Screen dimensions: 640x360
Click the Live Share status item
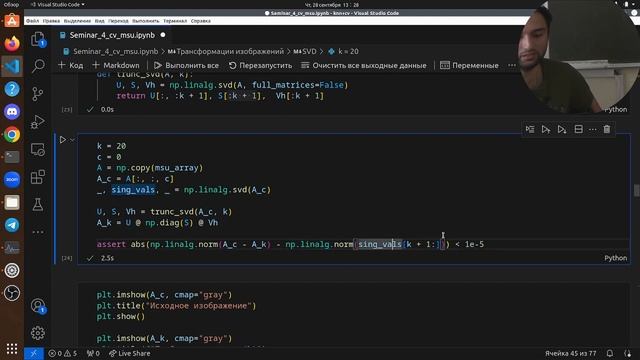(129, 353)
